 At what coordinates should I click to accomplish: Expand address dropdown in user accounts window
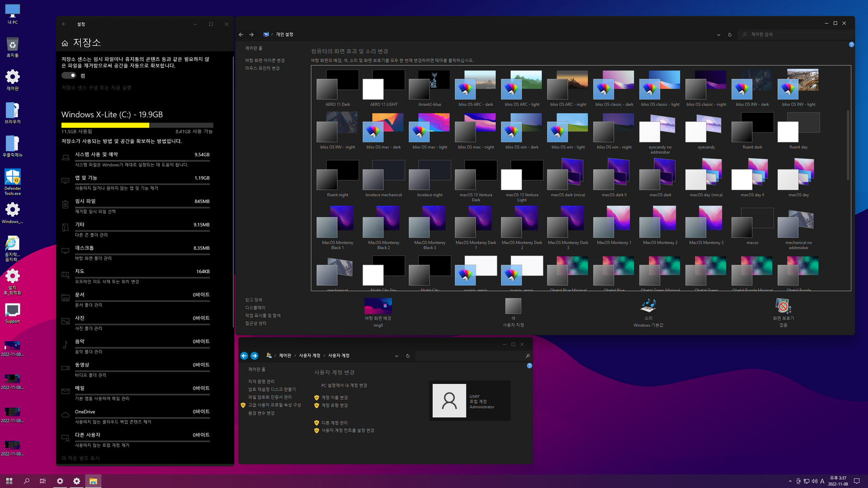(x=396, y=356)
